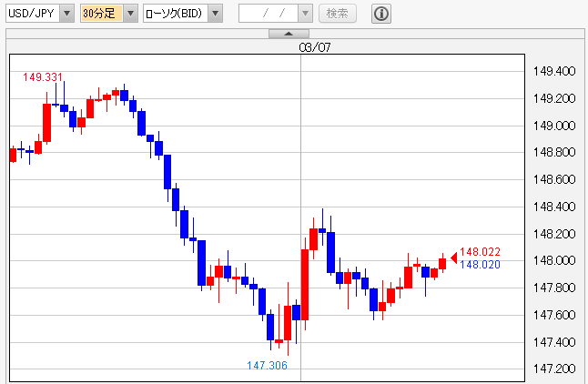The height and width of the screenshot is (384, 588).
Task: Click the 149.000 axis value
Action: pyautogui.click(x=554, y=126)
